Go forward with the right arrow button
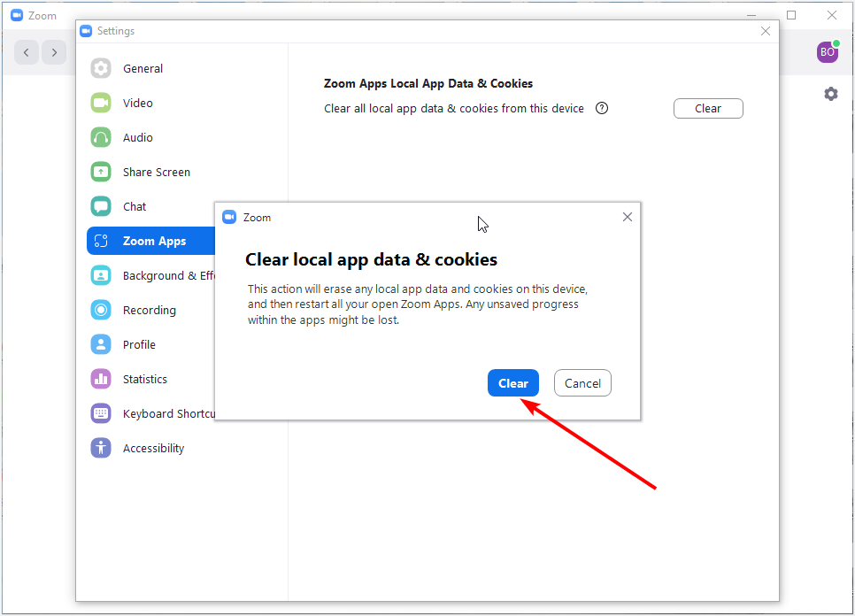The height and width of the screenshot is (616, 855). 54,52
